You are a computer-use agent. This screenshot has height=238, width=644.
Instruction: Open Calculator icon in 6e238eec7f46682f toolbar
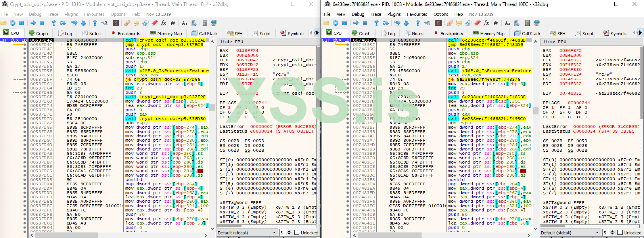point(527,23)
